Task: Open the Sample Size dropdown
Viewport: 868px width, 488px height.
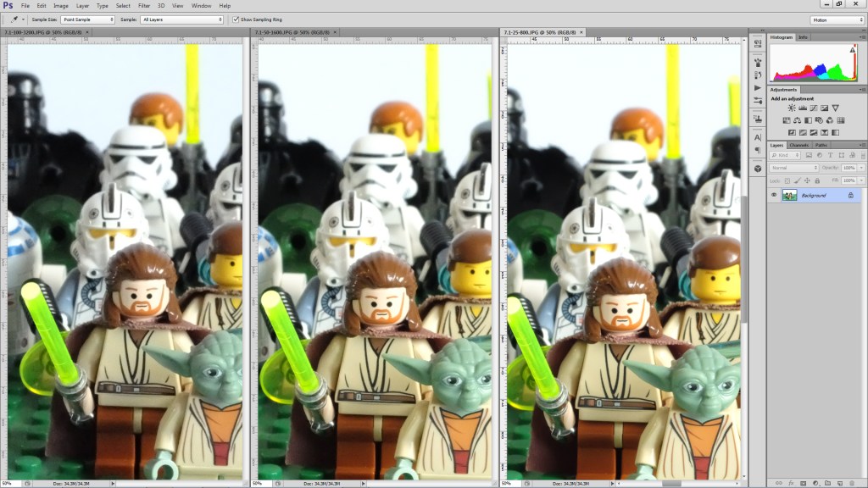Action: 87,19
